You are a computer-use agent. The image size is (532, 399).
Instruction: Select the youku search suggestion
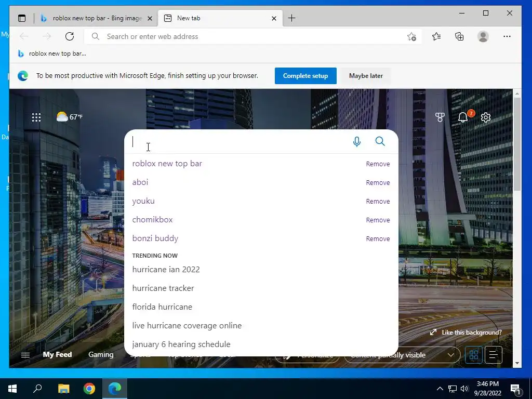[143, 201]
